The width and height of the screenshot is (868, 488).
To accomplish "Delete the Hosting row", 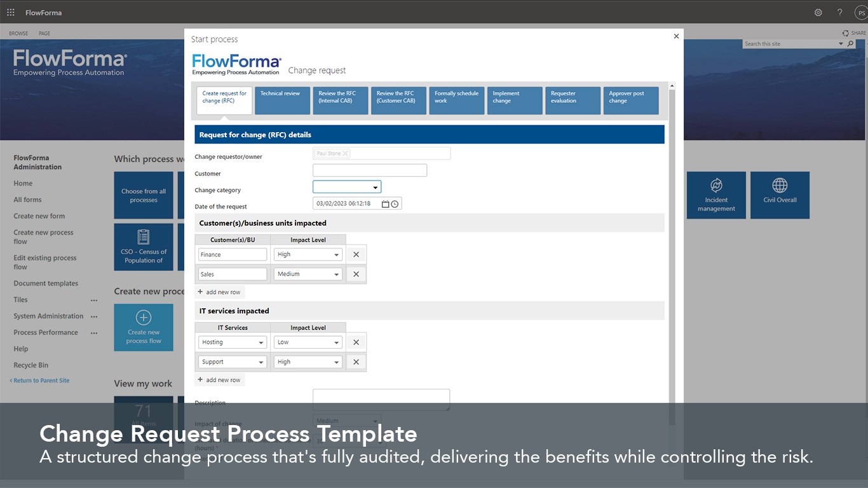I will [x=356, y=342].
